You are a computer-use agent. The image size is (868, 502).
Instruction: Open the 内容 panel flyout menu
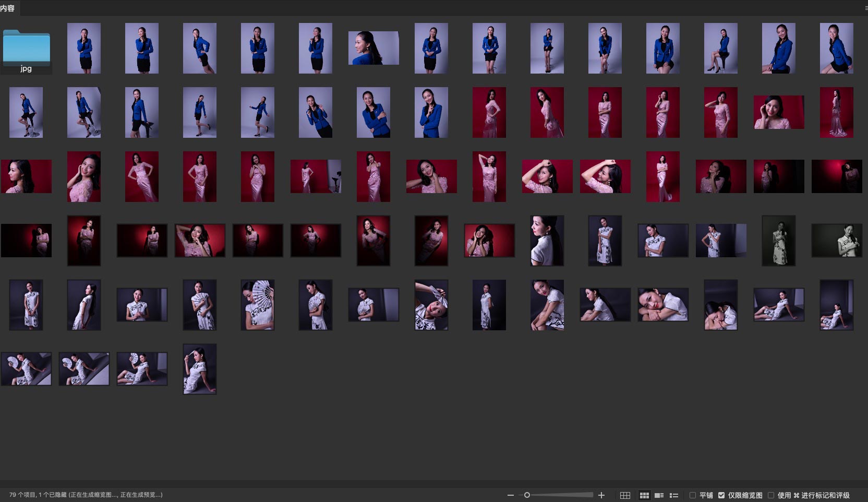(866, 8)
